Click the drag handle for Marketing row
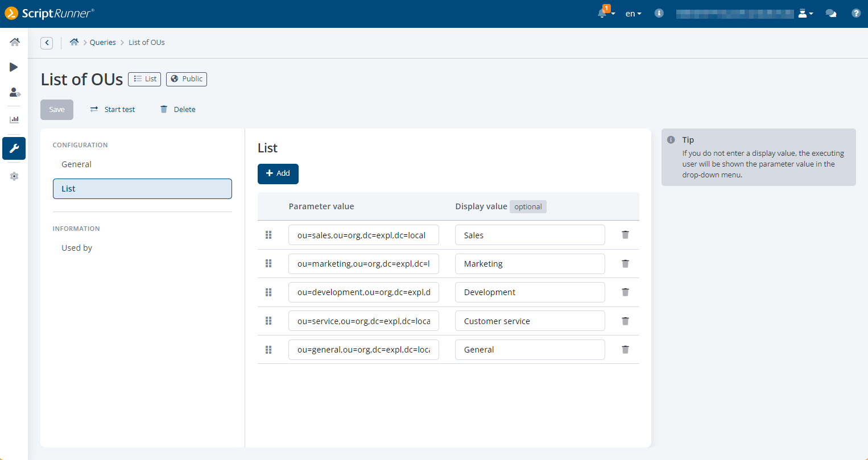This screenshot has height=460, width=868. click(268, 263)
